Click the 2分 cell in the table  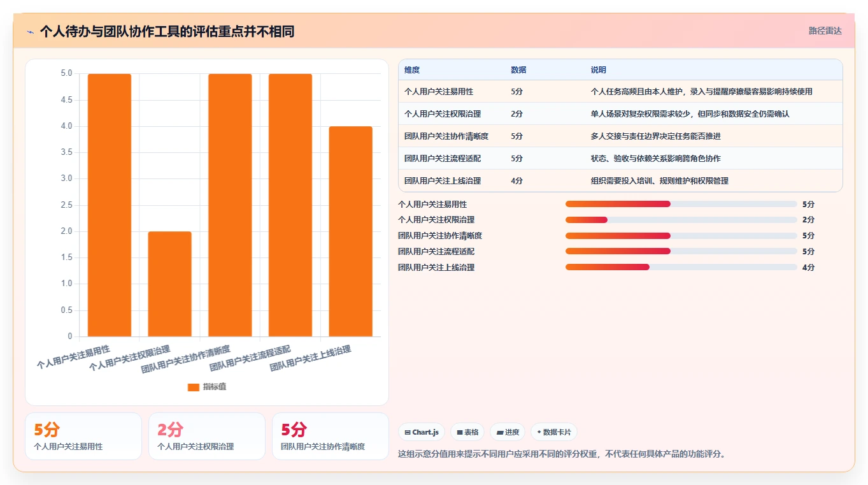516,114
